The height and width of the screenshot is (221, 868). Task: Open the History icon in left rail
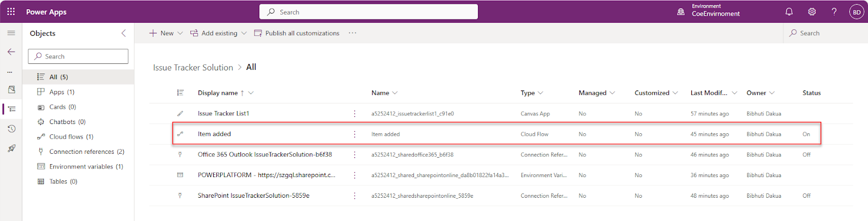pos(11,128)
